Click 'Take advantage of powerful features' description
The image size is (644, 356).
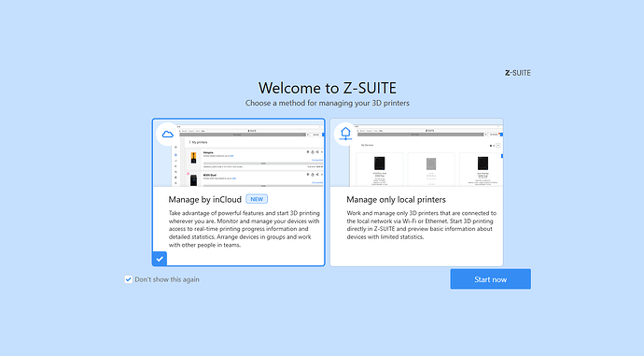pyautogui.click(x=244, y=229)
